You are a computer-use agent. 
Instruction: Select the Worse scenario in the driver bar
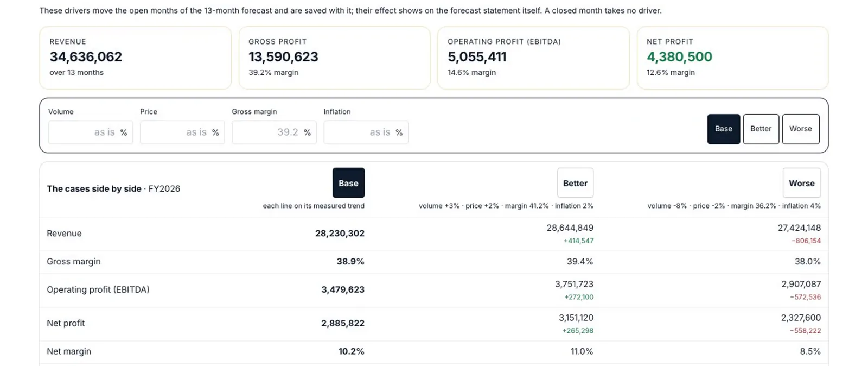(x=801, y=129)
